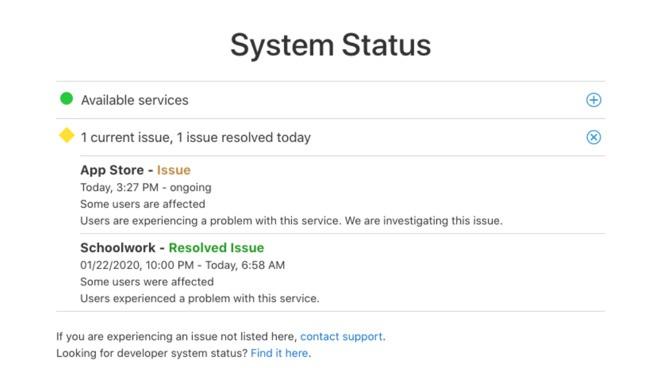Click the green Available services status dot

(67, 99)
